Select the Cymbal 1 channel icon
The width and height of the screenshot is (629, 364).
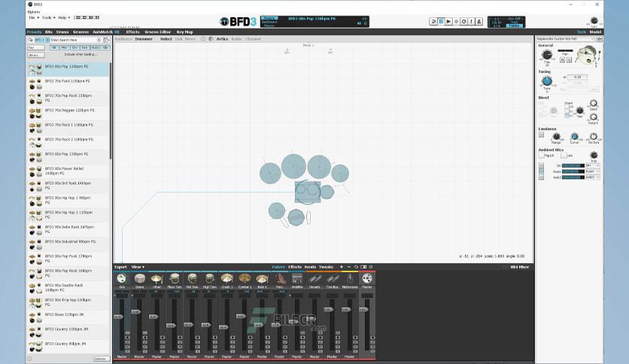tap(245, 278)
